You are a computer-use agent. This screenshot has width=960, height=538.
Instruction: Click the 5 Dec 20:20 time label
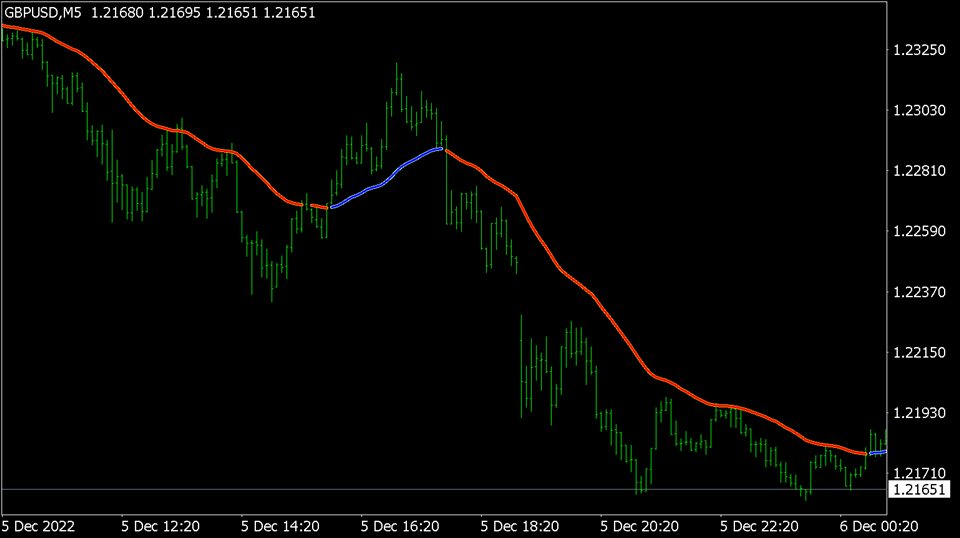(639, 526)
